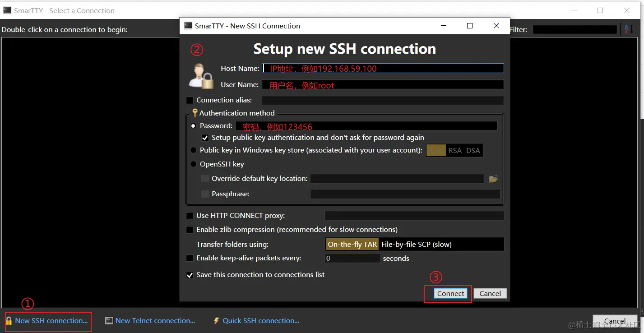Focus the Host Name field
Screen dimensions: 644x333
coord(383,68)
